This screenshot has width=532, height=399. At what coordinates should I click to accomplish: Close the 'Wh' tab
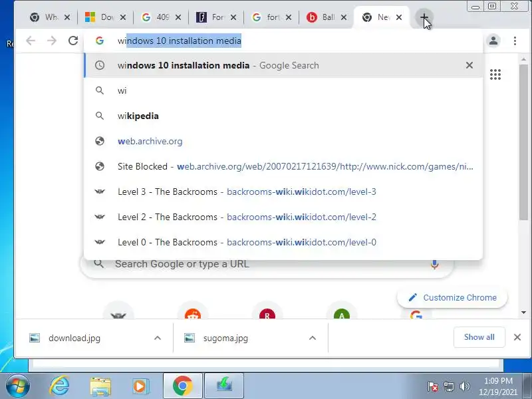pyautogui.click(x=67, y=17)
